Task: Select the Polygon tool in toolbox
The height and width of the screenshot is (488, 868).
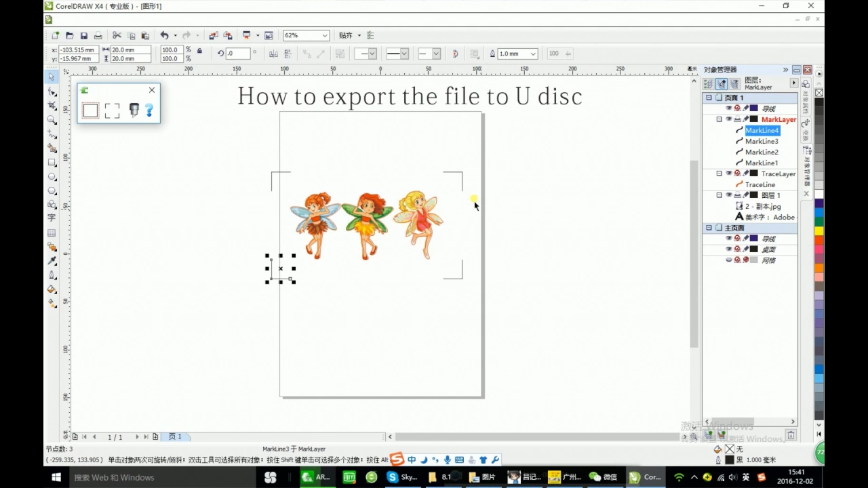Action: click(x=52, y=191)
